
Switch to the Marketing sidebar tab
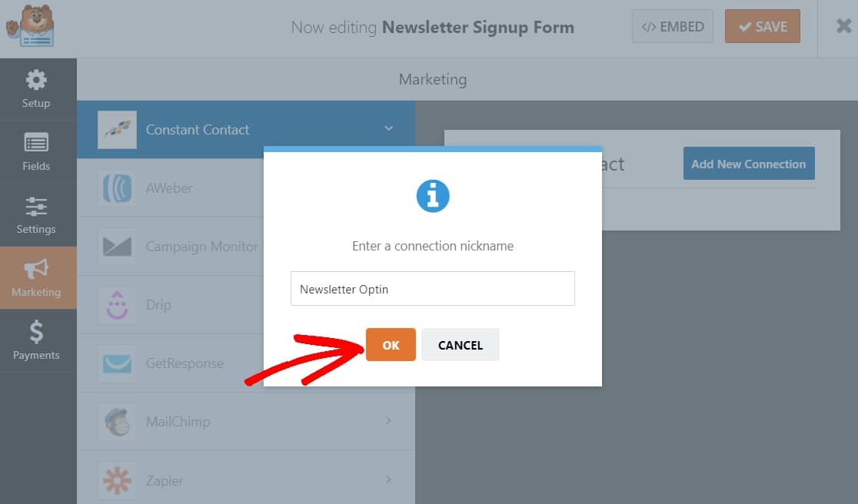tap(36, 278)
